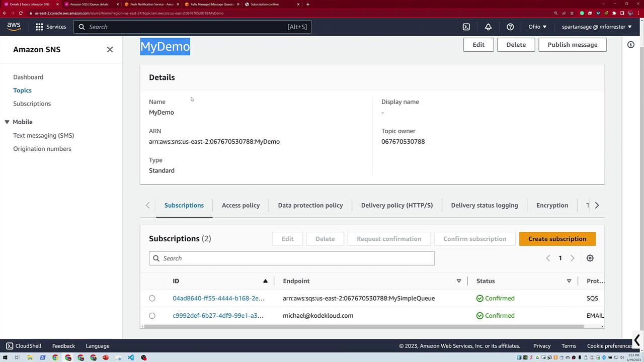
Task: Click the Feedback link in the footer
Action: click(x=63, y=346)
